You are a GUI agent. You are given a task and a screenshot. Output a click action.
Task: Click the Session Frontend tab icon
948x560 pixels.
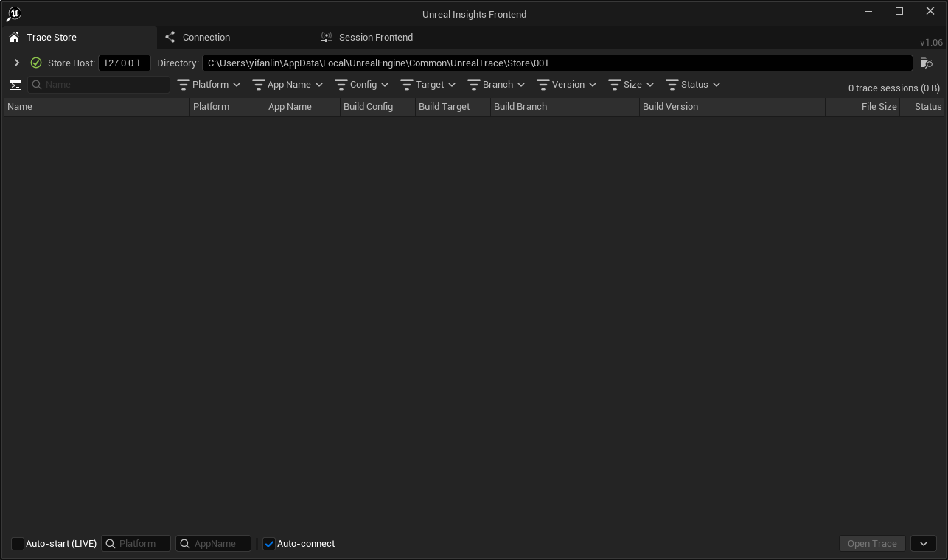click(x=327, y=37)
